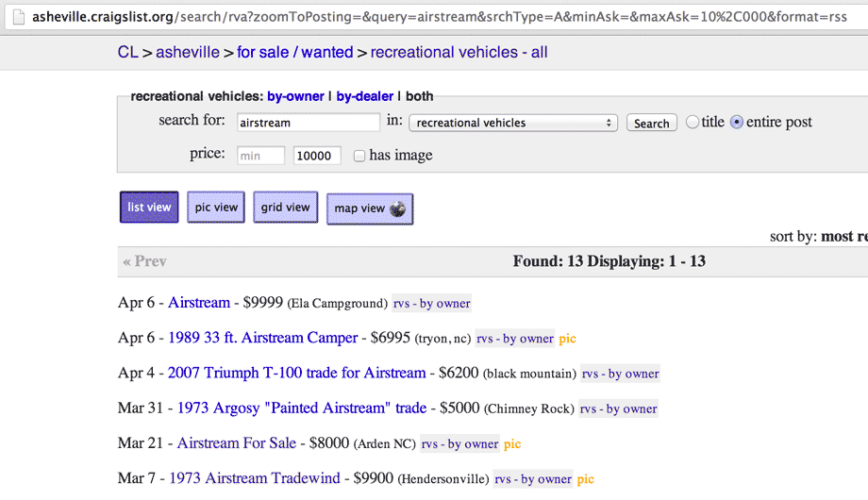Open the for sale / wanted breadcrumb
Screen dimensions: 868x500
coord(295,52)
